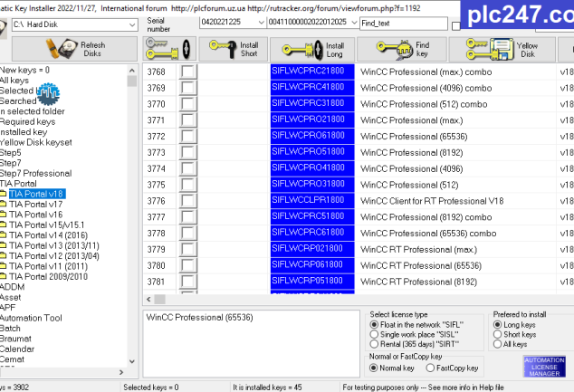
Task: Click the tree panel scroll down arrow
Action: pyautogui.click(x=132, y=361)
